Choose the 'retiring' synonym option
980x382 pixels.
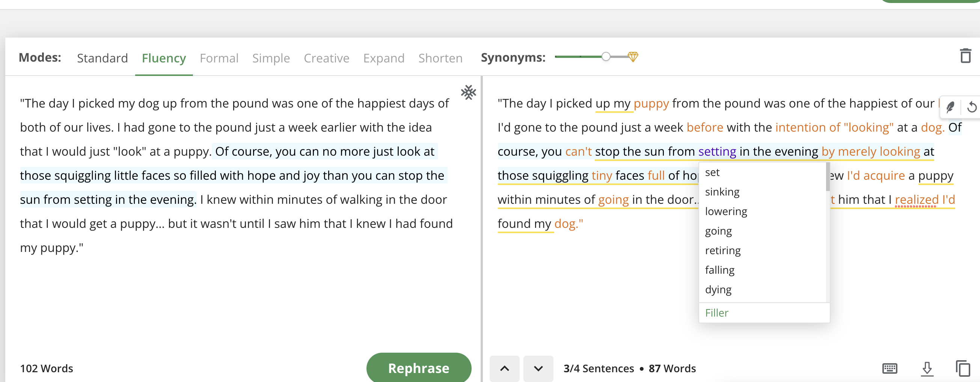722,250
